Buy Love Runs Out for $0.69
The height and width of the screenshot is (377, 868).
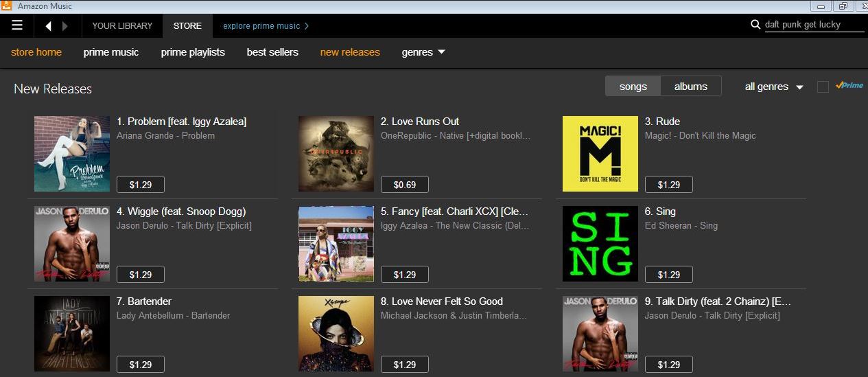(x=405, y=185)
